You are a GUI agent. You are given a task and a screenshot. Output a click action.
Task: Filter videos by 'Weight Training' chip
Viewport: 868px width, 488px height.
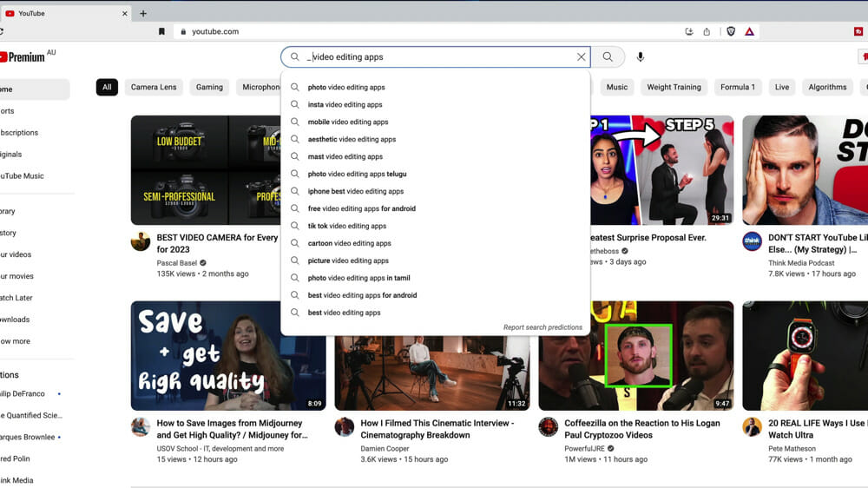674,87
